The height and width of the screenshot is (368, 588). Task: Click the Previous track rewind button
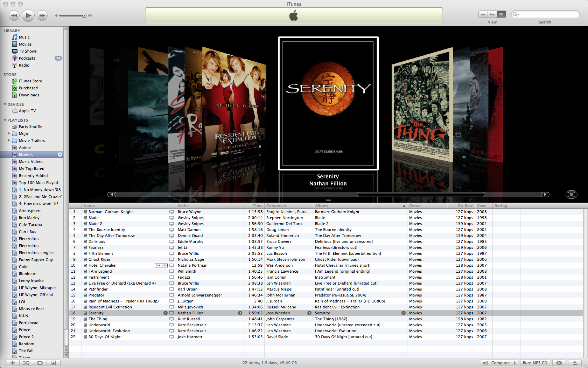[x=14, y=15]
